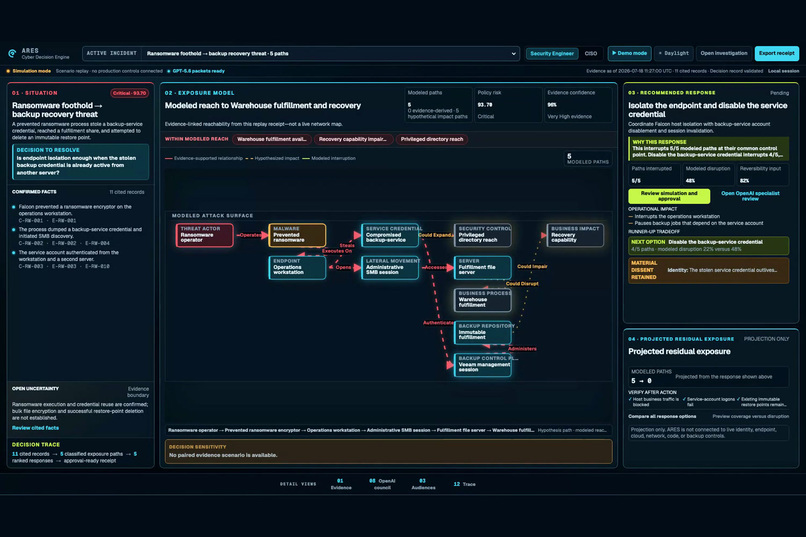806x537 pixels.
Task: Click the E-RW-004 citation reference
Action: pos(97,244)
